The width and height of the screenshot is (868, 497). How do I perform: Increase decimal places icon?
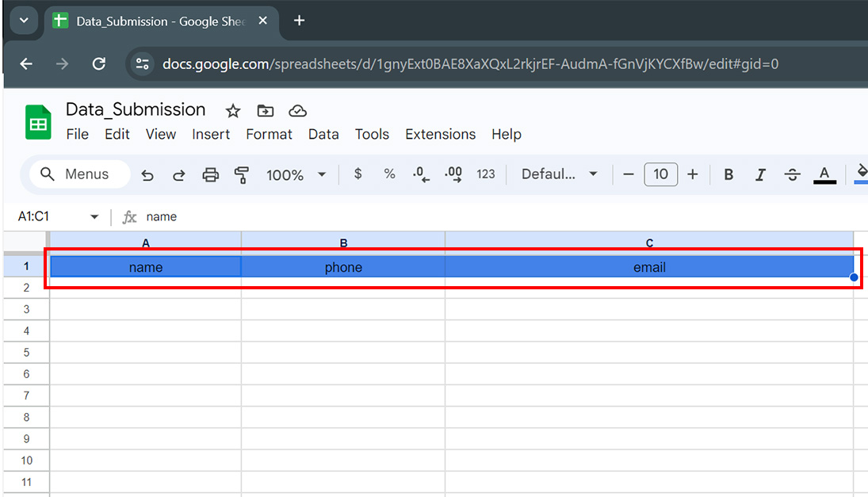(453, 174)
